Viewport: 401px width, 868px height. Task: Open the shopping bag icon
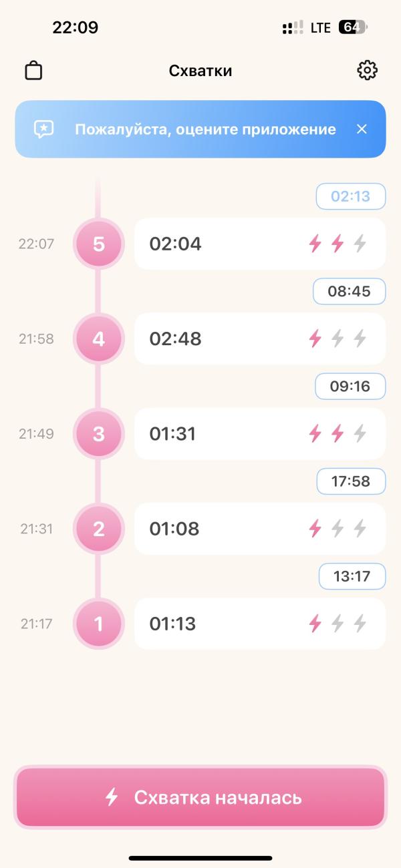click(33, 71)
